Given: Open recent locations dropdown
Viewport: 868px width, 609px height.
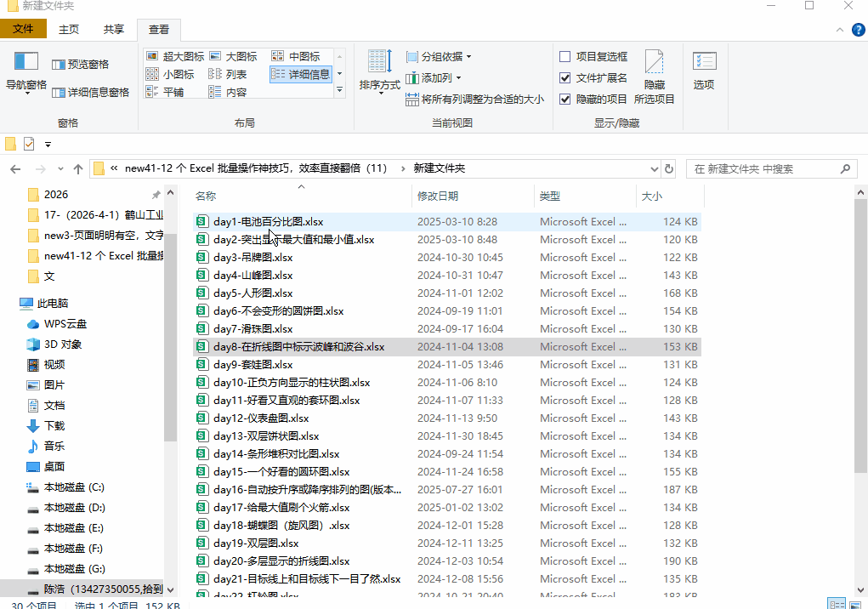Looking at the screenshot, I should (x=60, y=169).
